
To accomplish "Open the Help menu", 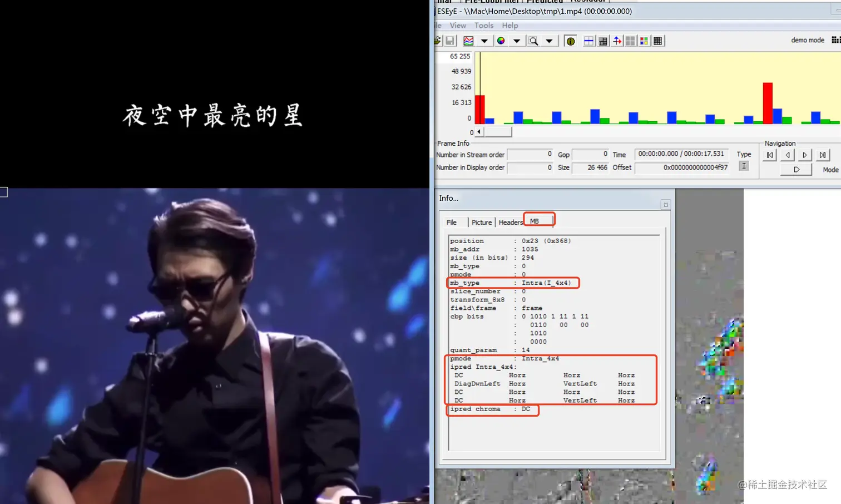I will click(x=510, y=26).
